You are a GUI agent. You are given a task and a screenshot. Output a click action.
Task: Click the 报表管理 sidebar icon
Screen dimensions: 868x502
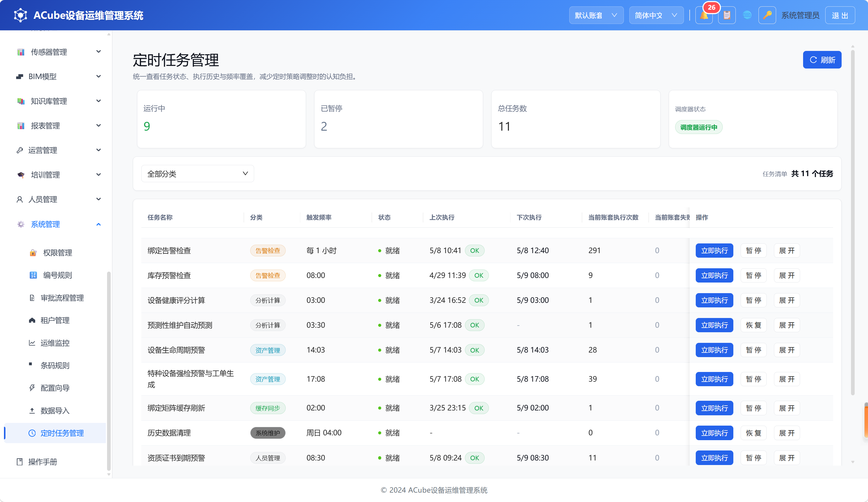[x=21, y=126]
